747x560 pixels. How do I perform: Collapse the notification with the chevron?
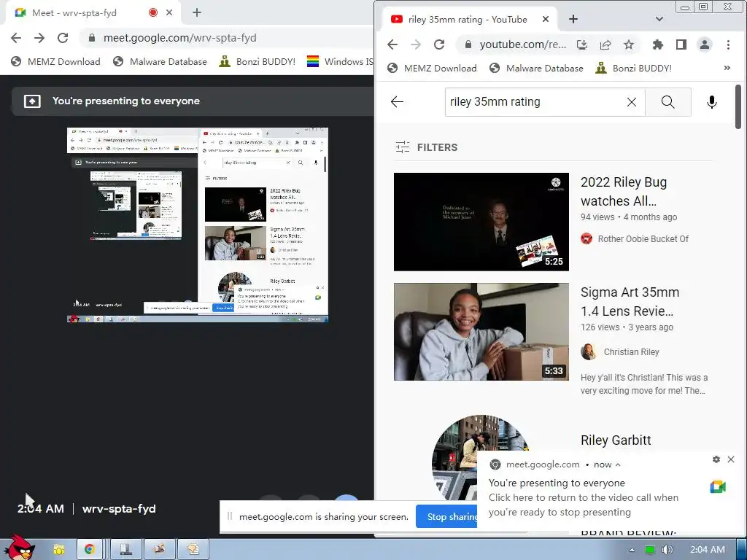click(618, 464)
